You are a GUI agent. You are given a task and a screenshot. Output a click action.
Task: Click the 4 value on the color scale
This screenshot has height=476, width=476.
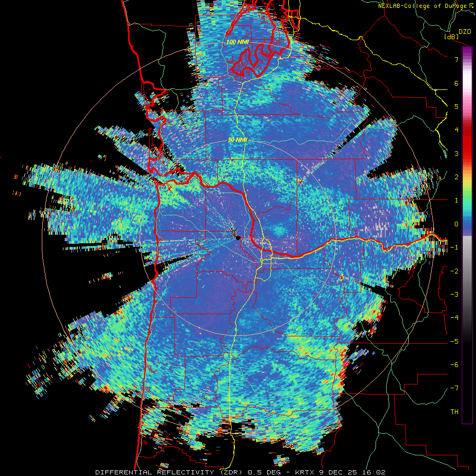[x=456, y=130]
